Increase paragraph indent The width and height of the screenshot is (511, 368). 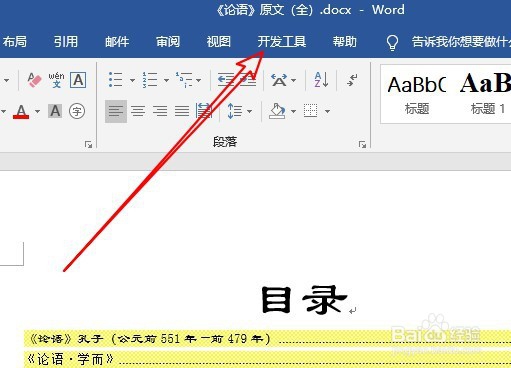pos(248,80)
